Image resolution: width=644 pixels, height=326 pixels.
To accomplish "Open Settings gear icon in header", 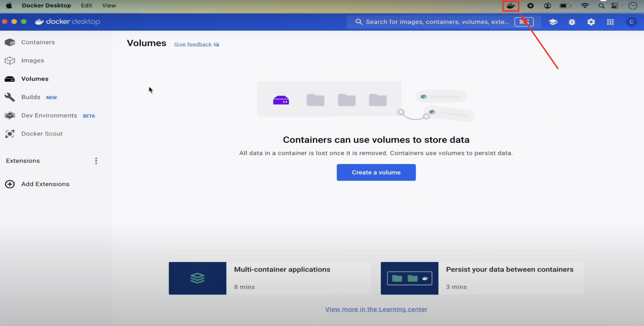I will (x=591, y=22).
